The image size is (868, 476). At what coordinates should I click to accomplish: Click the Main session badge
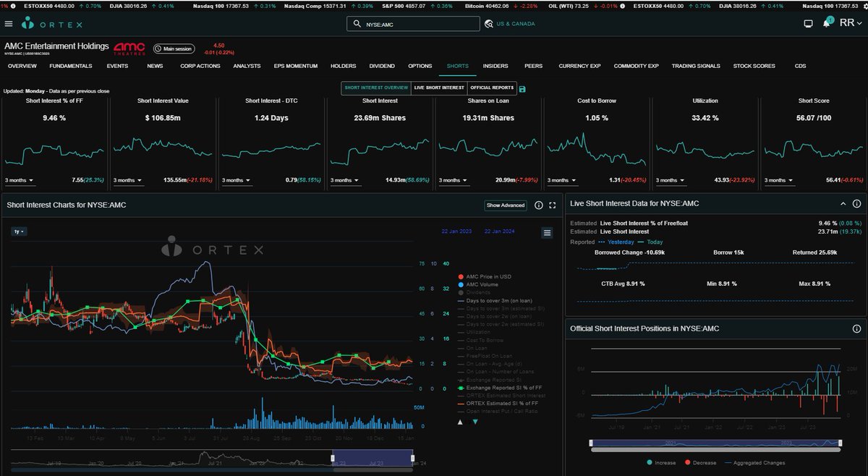174,49
